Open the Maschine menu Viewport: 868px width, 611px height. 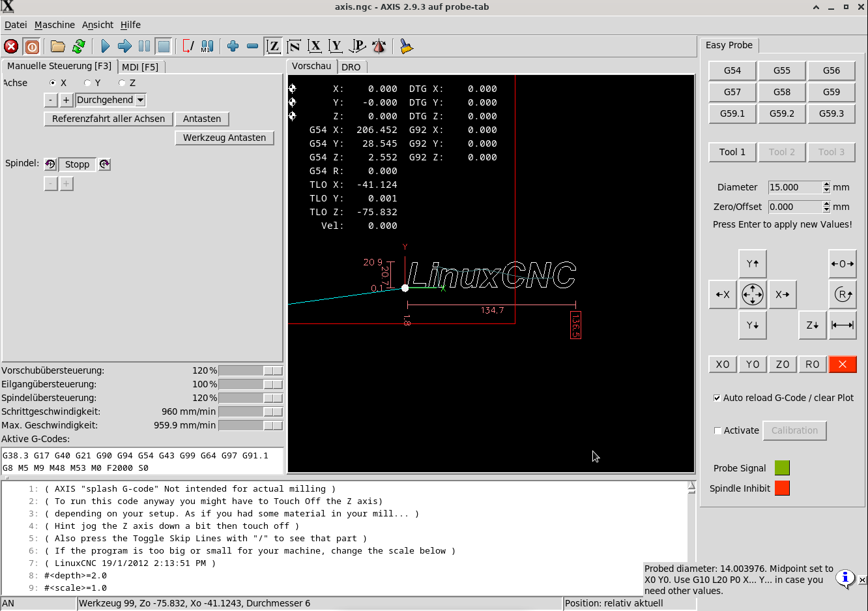click(55, 25)
